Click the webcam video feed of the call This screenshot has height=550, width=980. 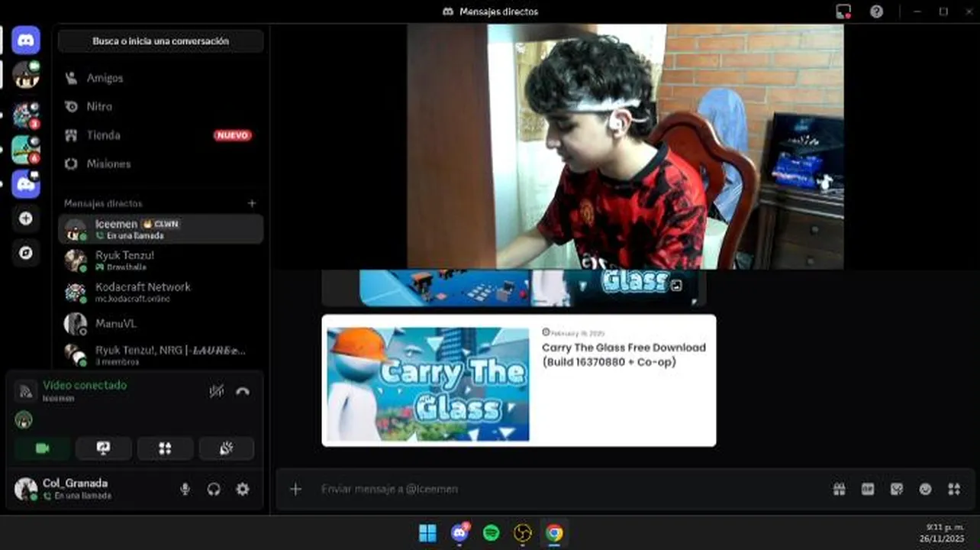coord(625,146)
